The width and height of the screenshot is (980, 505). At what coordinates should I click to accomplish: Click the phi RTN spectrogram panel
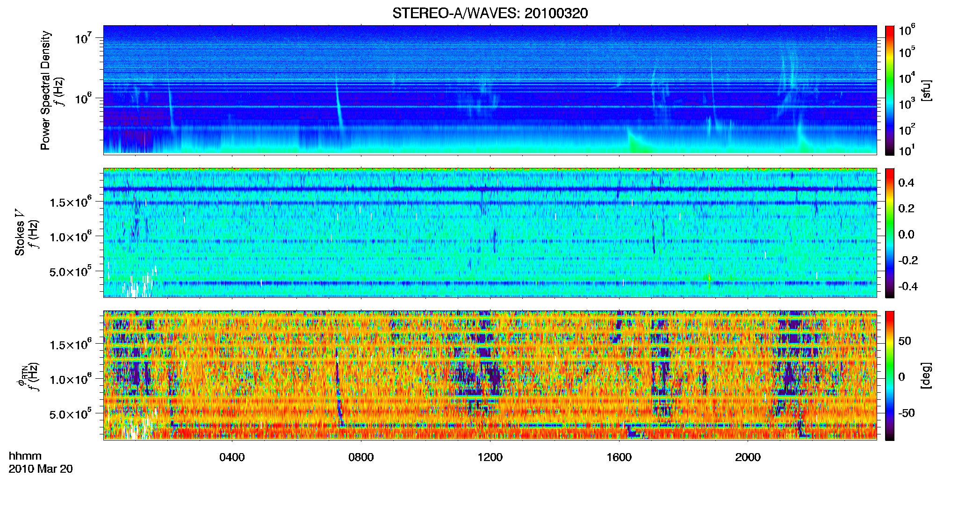tap(490, 375)
